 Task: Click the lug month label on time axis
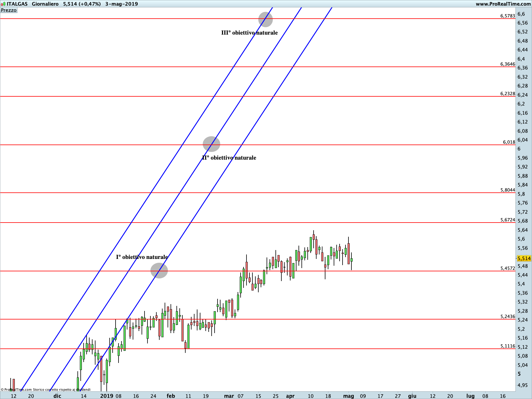[471, 396]
